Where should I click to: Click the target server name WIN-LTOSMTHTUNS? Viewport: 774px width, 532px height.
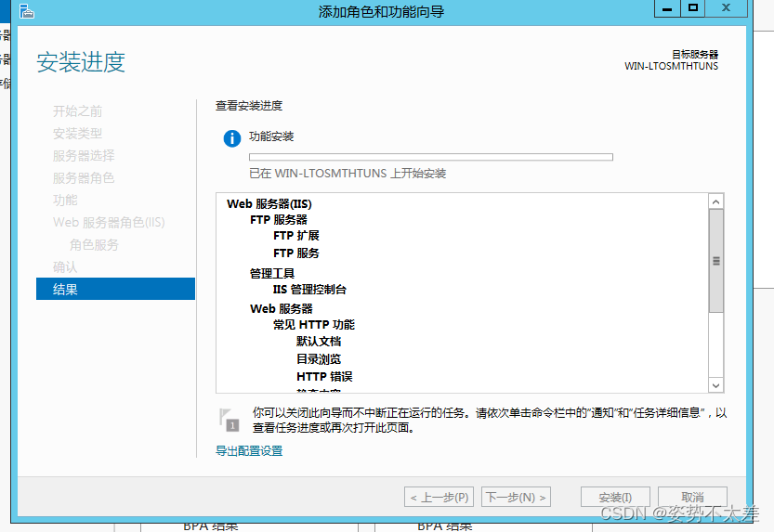point(671,66)
